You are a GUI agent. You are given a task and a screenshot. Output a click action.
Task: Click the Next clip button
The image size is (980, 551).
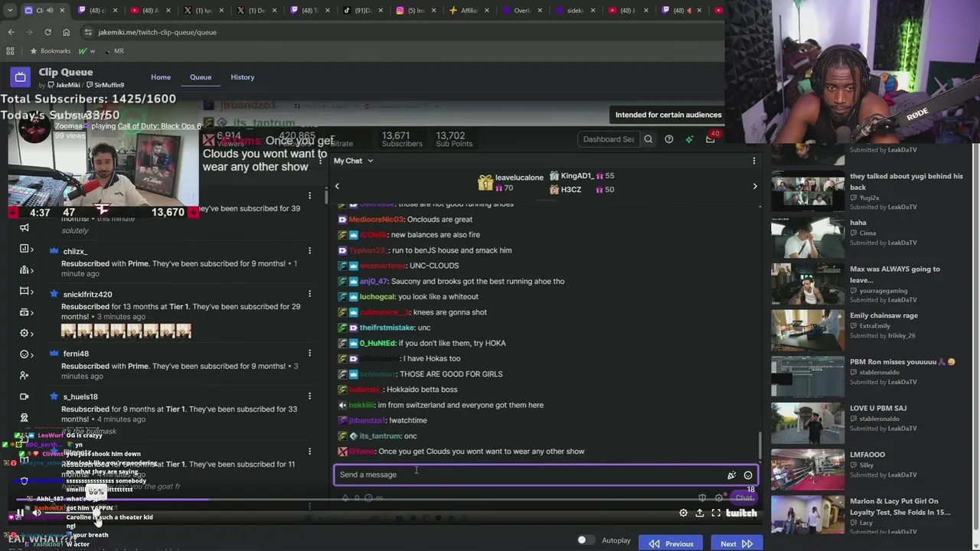[736, 543]
